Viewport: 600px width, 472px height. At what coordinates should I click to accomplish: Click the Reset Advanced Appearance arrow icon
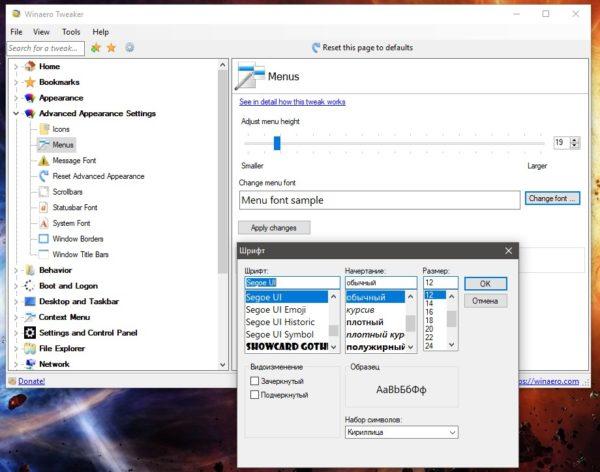pyautogui.click(x=44, y=176)
